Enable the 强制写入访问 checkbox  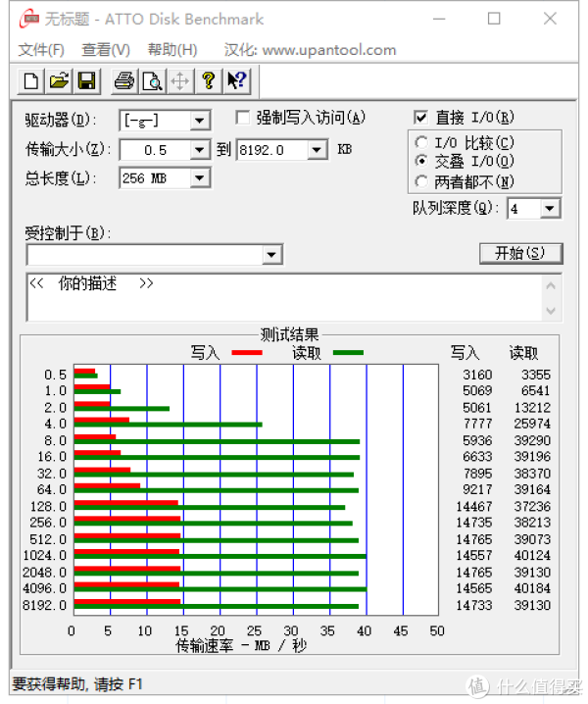(243, 118)
